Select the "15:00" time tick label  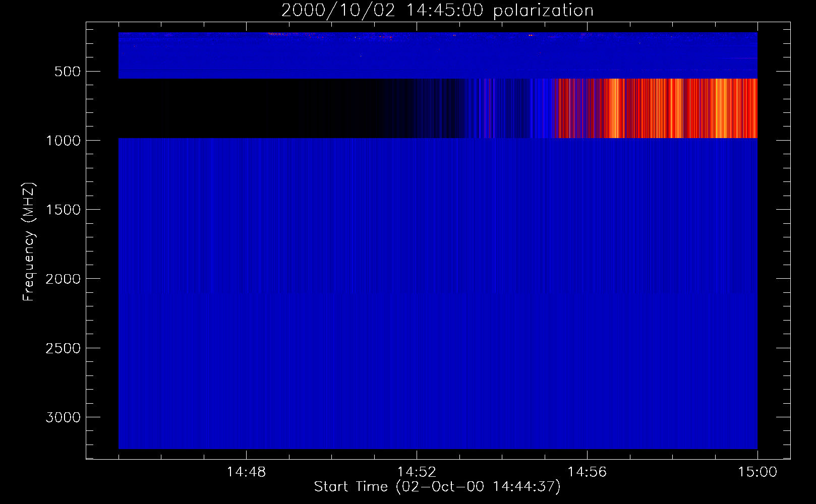pos(757,472)
